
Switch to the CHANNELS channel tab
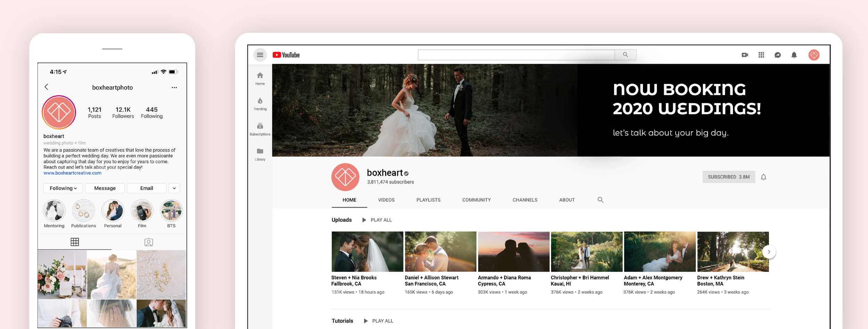(x=525, y=200)
